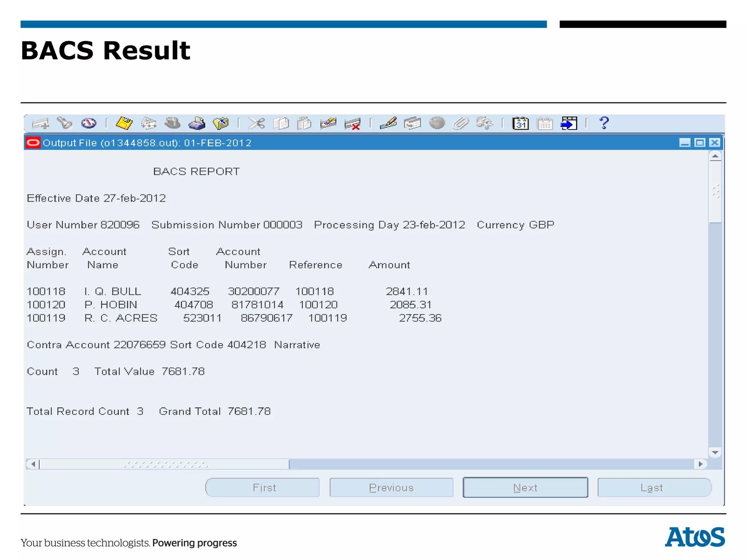
Task: Maximize the Output File window
Action: coord(700,143)
